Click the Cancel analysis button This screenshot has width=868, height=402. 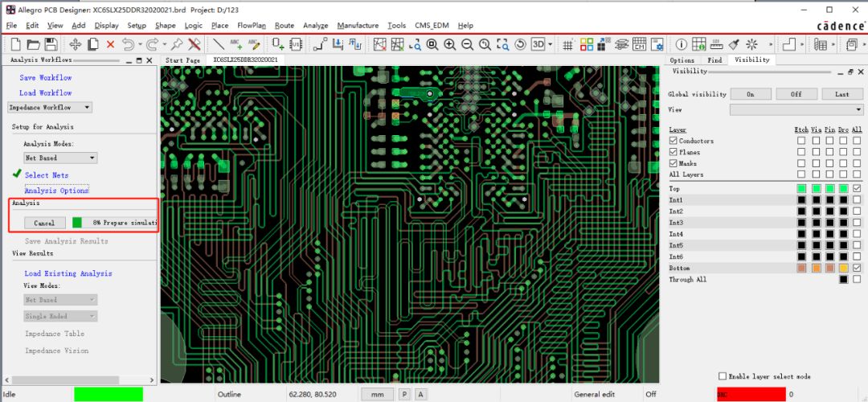tap(45, 223)
